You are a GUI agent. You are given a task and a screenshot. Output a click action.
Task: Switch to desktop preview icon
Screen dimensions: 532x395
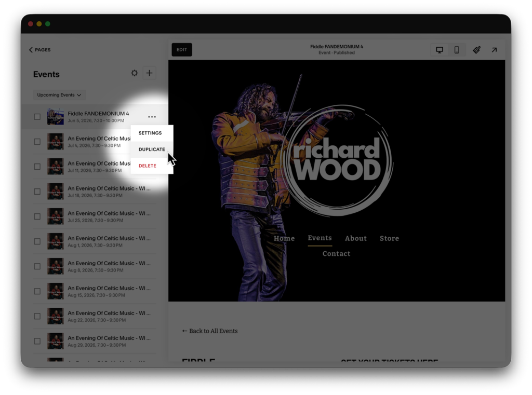pyautogui.click(x=440, y=50)
